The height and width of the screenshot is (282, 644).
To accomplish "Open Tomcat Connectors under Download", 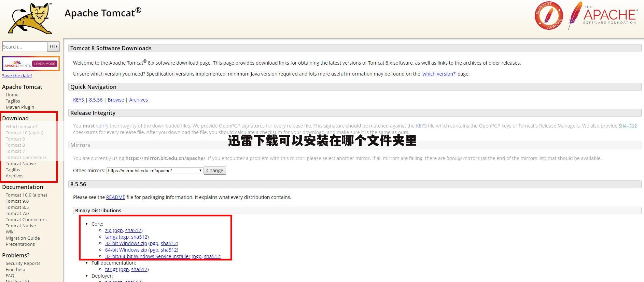I will pyautogui.click(x=26, y=157).
